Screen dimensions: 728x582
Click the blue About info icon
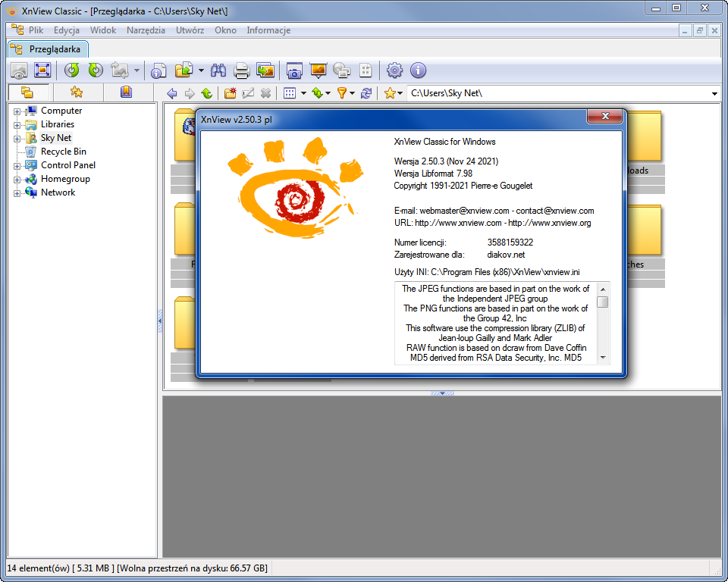(x=419, y=70)
